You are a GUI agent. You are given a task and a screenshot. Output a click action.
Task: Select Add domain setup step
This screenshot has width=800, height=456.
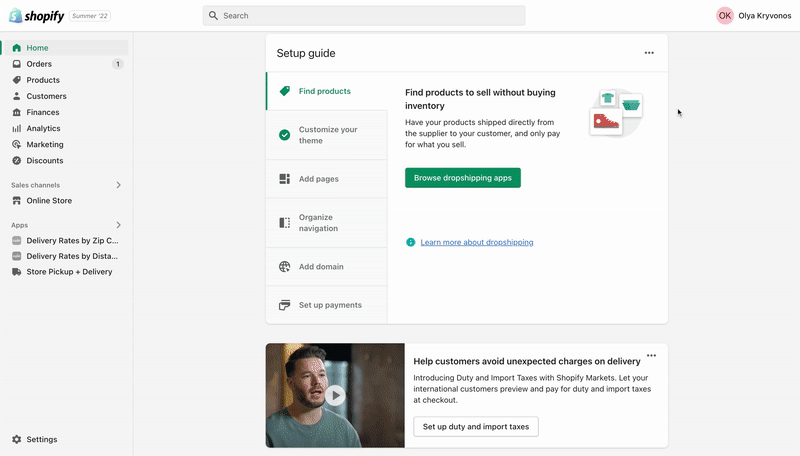point(327,266)
